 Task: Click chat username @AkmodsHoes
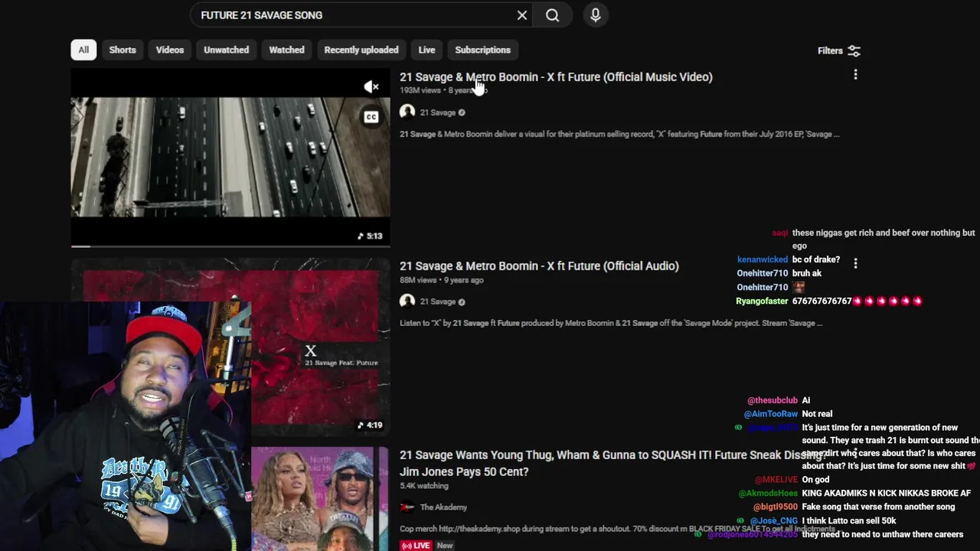click(768, 494)
